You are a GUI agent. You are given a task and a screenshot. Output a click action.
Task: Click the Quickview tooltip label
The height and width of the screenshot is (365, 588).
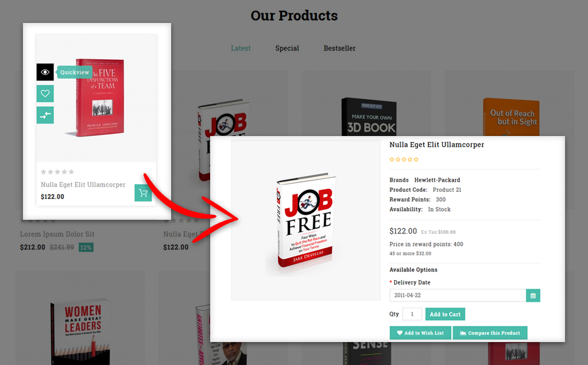tap(75, 72)
